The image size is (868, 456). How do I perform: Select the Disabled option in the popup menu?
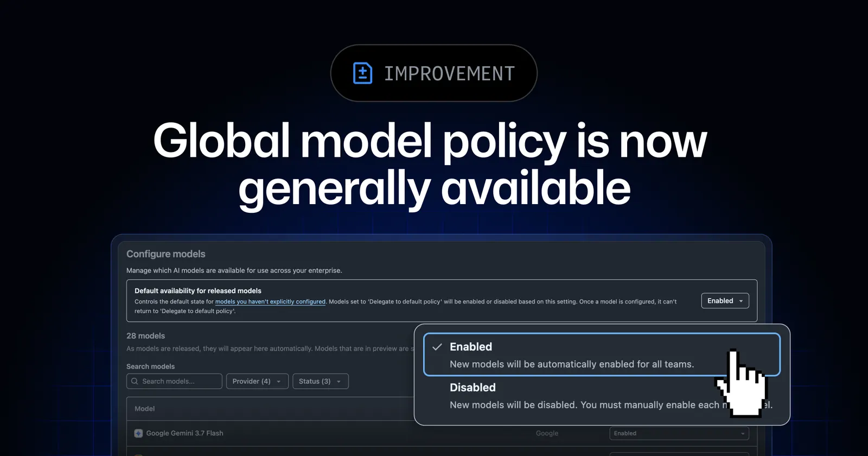(x=602, y=396)
